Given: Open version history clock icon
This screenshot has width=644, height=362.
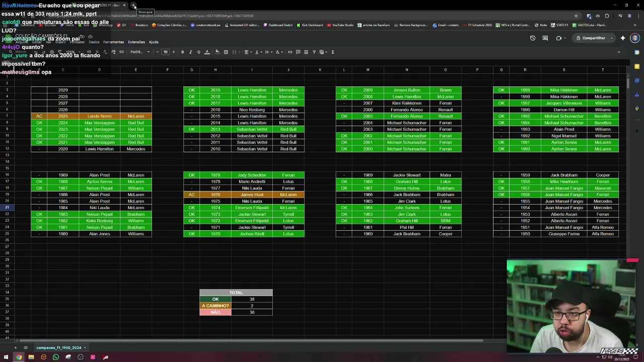Looking at the screenshot, I should tap(533, 38).
